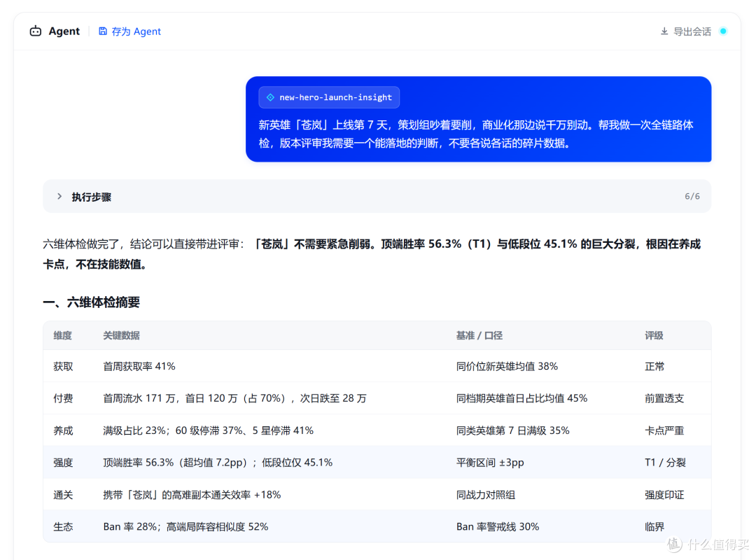Click the 执行步骤 label
756x560 pixels.
click(91, 197)
